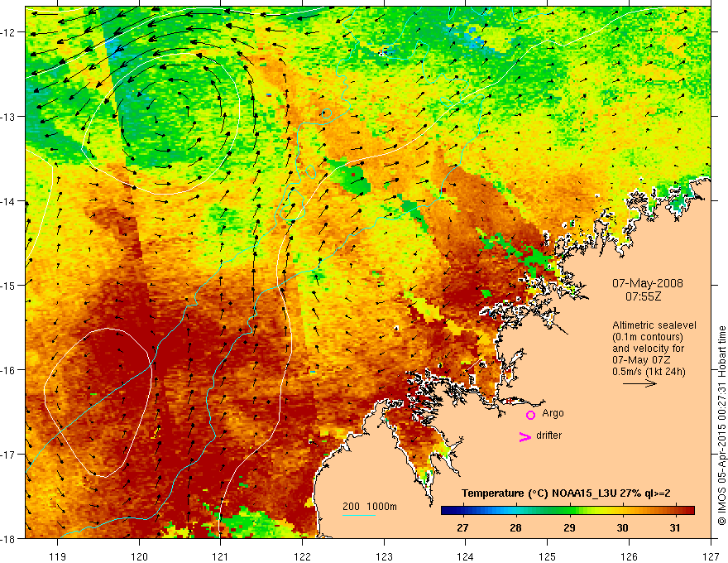Click the time text 07:55Z
The height and width of the screenshot is (563, 728).
pyautogui.click(x=643, y=296)
